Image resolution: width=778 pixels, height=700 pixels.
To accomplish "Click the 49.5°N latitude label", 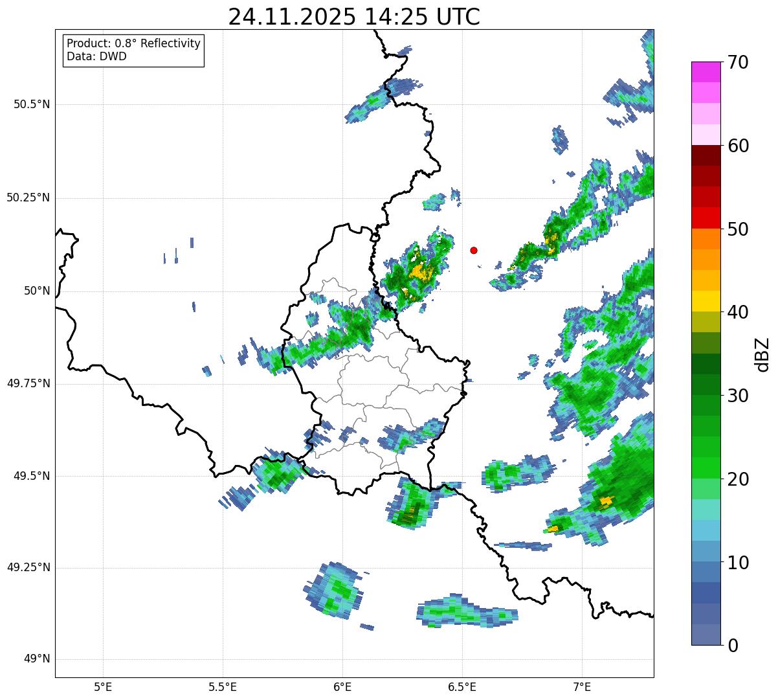I will [x=32, y=476].
